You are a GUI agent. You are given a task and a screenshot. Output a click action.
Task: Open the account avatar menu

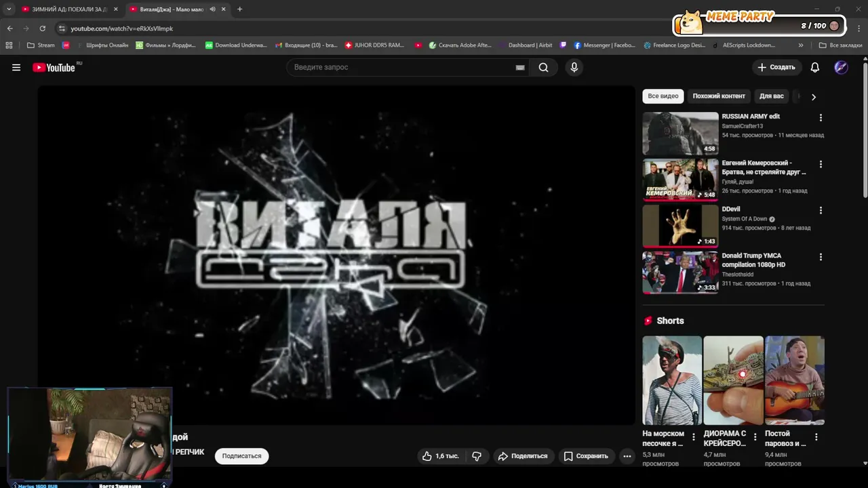tap(841, 67)
